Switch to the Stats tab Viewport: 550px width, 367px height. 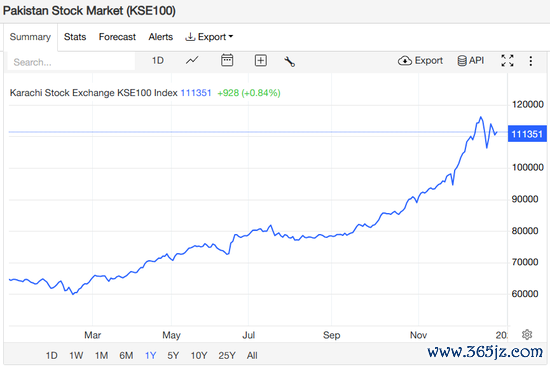pyautogui.click(x=75, y=37)
